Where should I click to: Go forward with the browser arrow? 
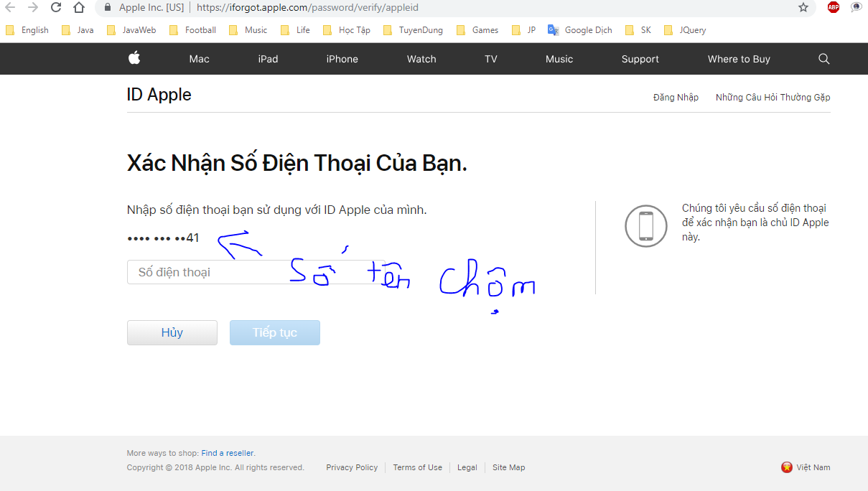pyautogui.click(x=32, y=8)
